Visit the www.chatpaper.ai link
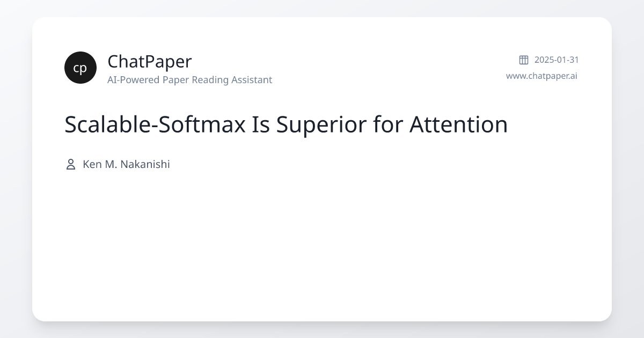Image resolution: width=644 pixels, height=338 pixels. pyautogui.click(x=541, y=76)
